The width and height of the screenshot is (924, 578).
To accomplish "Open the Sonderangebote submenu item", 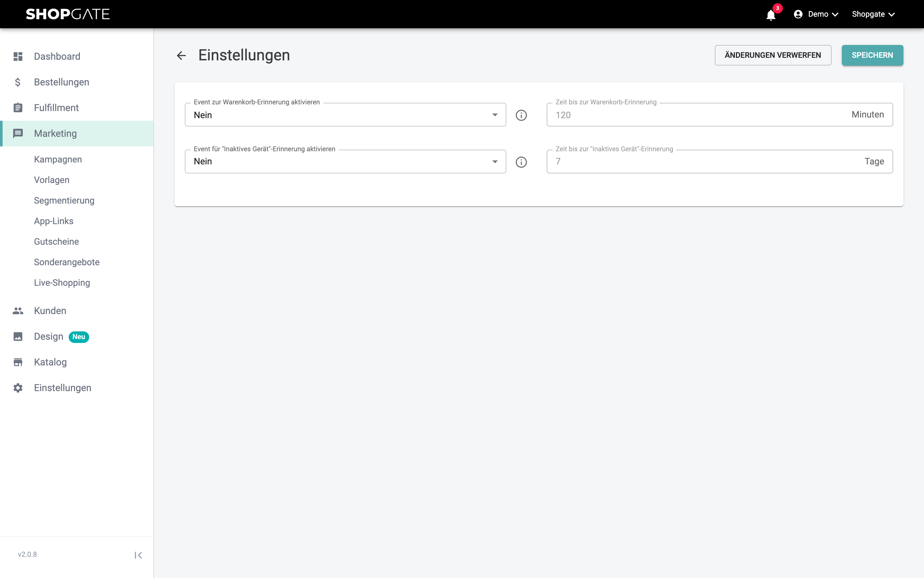I will click(x=67, y=262).
